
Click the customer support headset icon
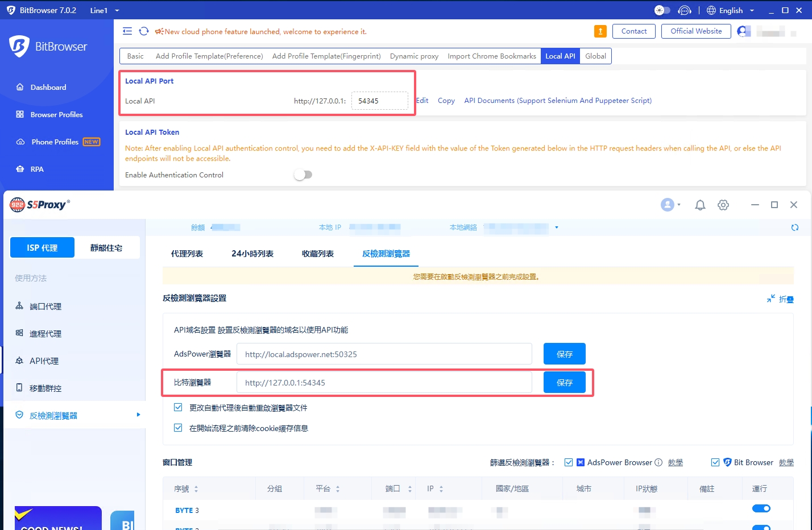685,10
